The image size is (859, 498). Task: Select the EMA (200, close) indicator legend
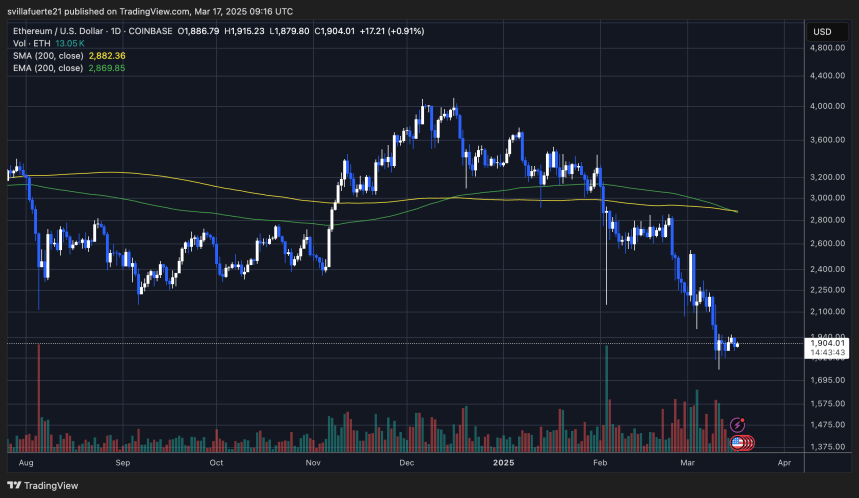click(48, 68)
